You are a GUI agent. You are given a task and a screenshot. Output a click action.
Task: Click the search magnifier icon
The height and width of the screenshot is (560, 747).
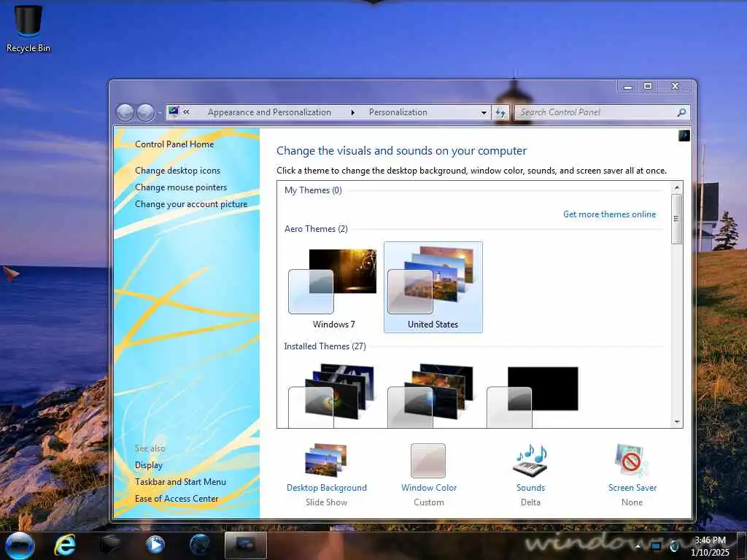(682, 112)
